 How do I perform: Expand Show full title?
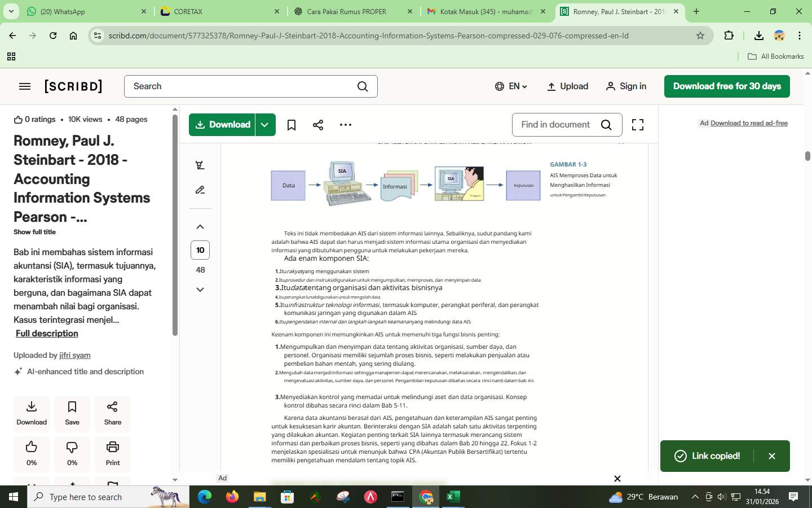(34, 232)
